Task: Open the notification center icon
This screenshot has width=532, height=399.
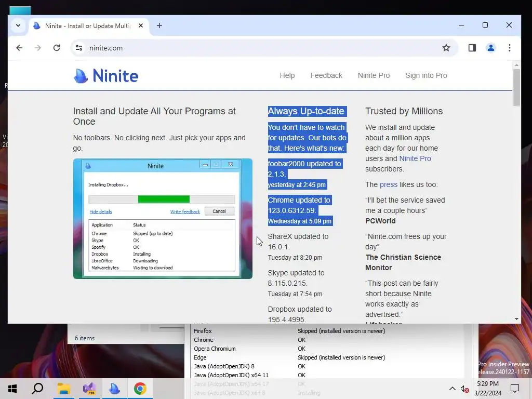Action: click(x=515, y=389)
